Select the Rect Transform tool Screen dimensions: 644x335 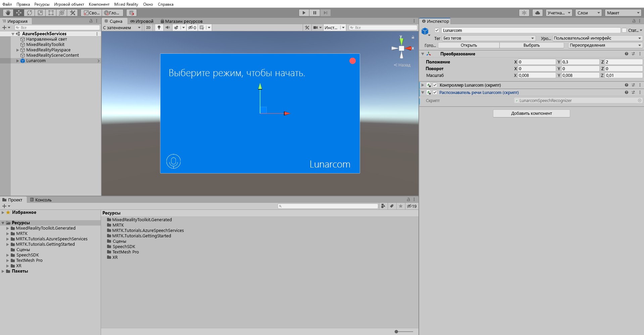(51, 12)
